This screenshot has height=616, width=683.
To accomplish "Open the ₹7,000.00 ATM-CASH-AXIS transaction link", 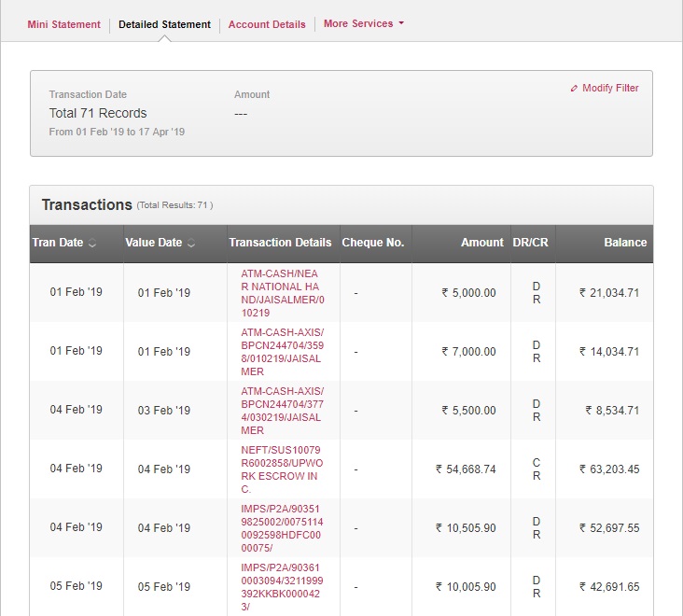I will pos(282,351).
